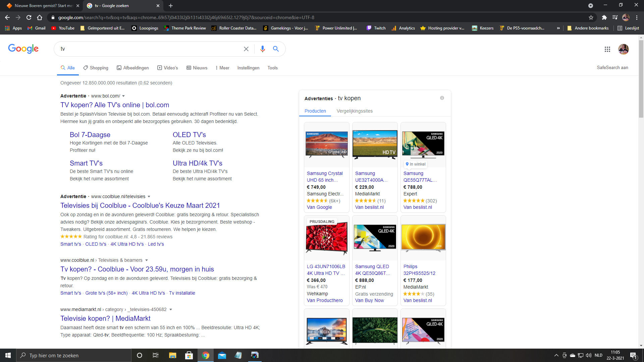Switch to the Nieuwe Boeren browser tab
Image resolution: width=644 pixels, height=362 pixels.
point(43,6)
